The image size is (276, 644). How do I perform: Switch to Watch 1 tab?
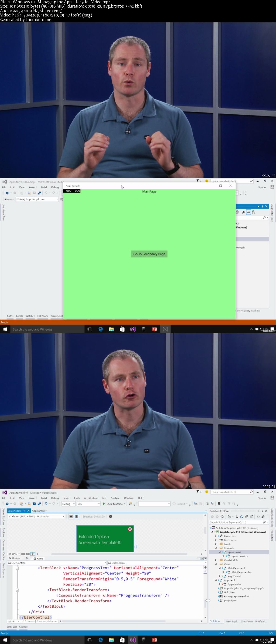pyautogui.click(x=30, y=316)
